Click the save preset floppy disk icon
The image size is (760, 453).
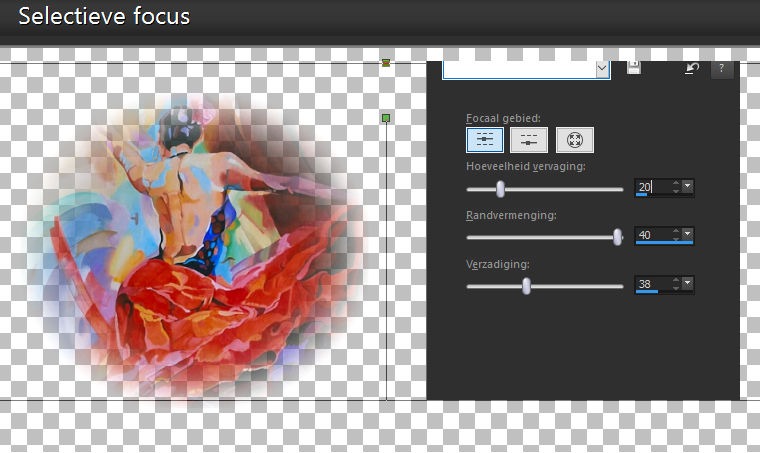click(x=633, y=68)
